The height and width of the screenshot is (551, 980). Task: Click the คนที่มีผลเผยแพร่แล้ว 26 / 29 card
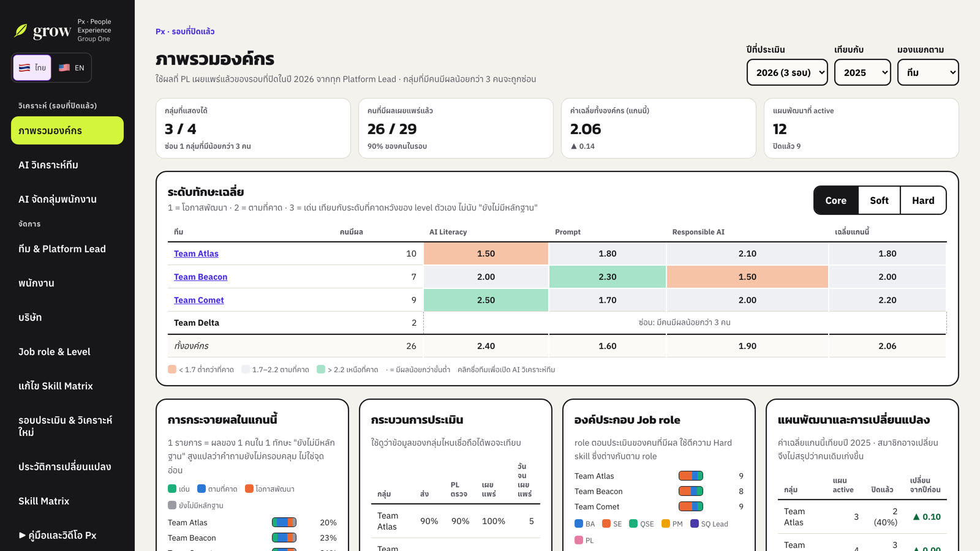[x=456, y=129]
